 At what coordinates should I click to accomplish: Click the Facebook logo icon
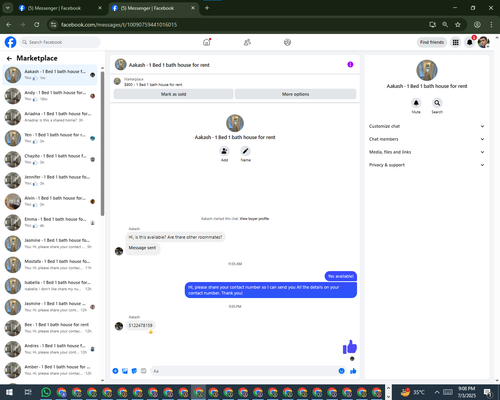tap(10, 42)
